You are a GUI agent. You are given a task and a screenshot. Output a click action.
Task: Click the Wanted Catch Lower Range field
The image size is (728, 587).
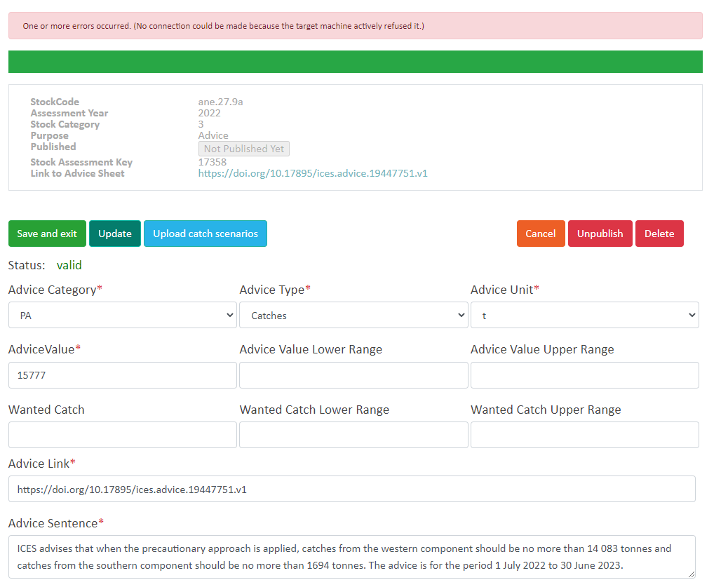pyautogui.click(x=353, y=435)
